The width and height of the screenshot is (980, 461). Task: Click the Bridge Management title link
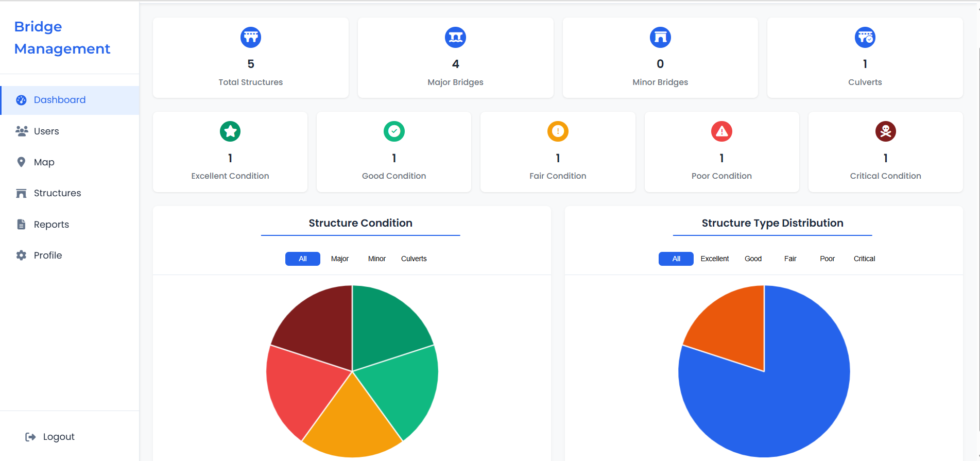coord(62,38)
